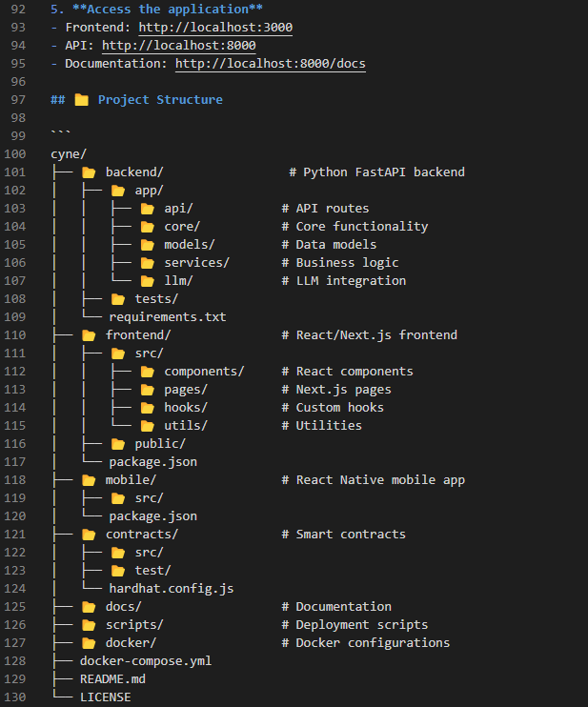Image resolution: width=588 pixels, height=707 pixels.
Task: Click line number 130 in the gutter
Action: click(15, 697)
